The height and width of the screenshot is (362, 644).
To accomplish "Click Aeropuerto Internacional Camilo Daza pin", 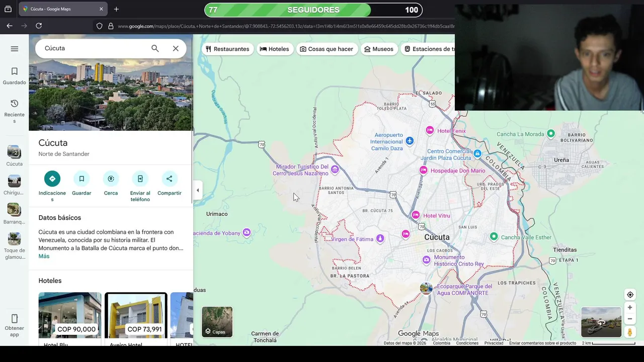I will click(410, 141).
